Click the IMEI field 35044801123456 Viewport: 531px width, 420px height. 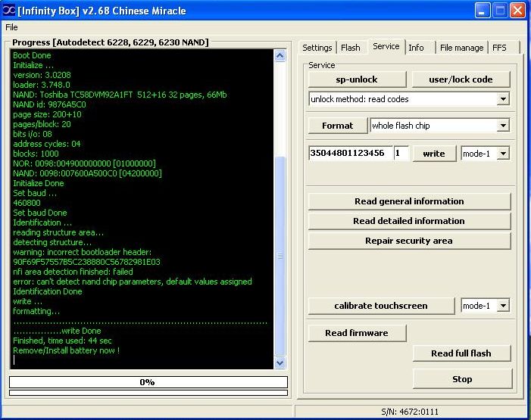[350, 153]
